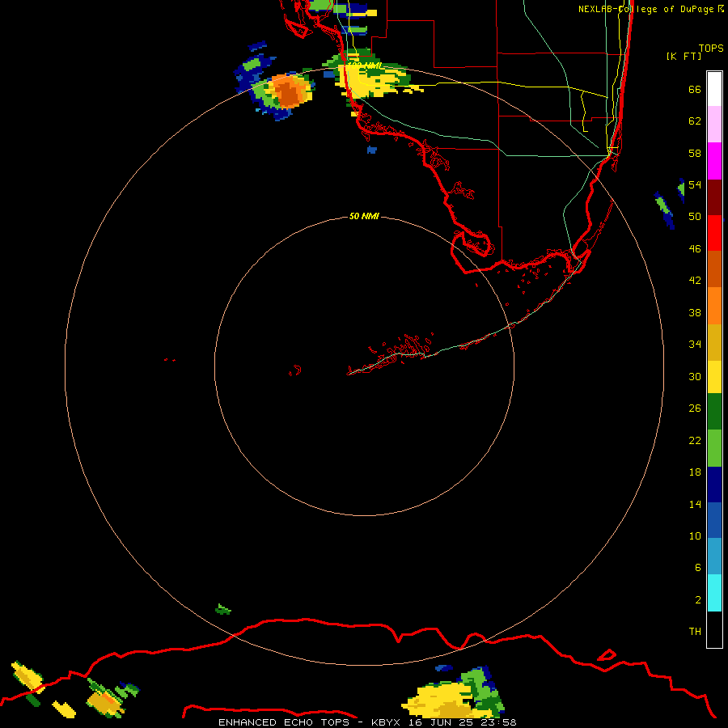Click the 'TOPS' legend heading
This screenshot has width=728, height=728.
(711, 48)
